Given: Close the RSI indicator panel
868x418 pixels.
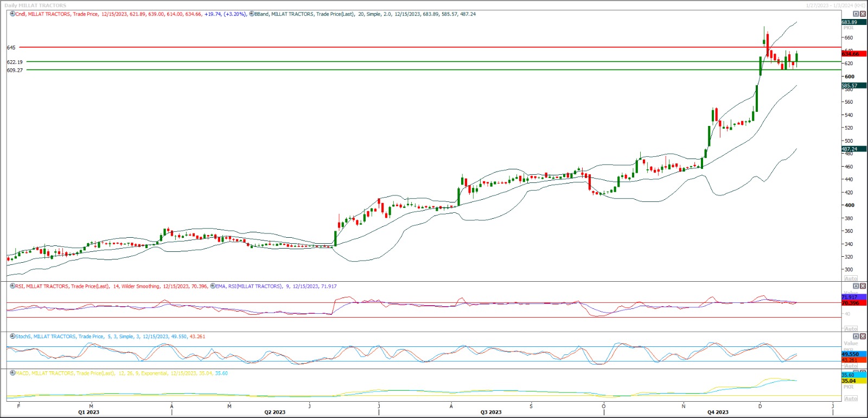Looking at the screenshot, I should (x=863, y=286).
